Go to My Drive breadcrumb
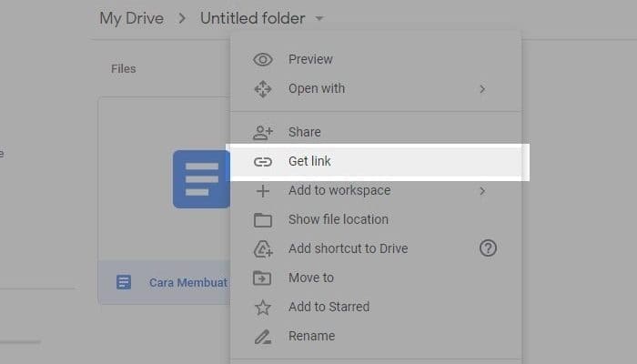637x364 pixels. coord(133,18)
